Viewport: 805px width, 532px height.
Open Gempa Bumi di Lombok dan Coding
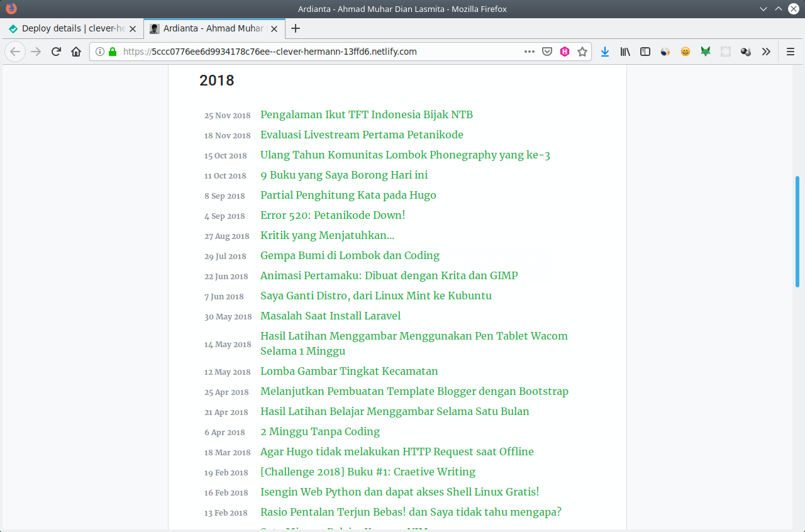click(x=350, y=255)
